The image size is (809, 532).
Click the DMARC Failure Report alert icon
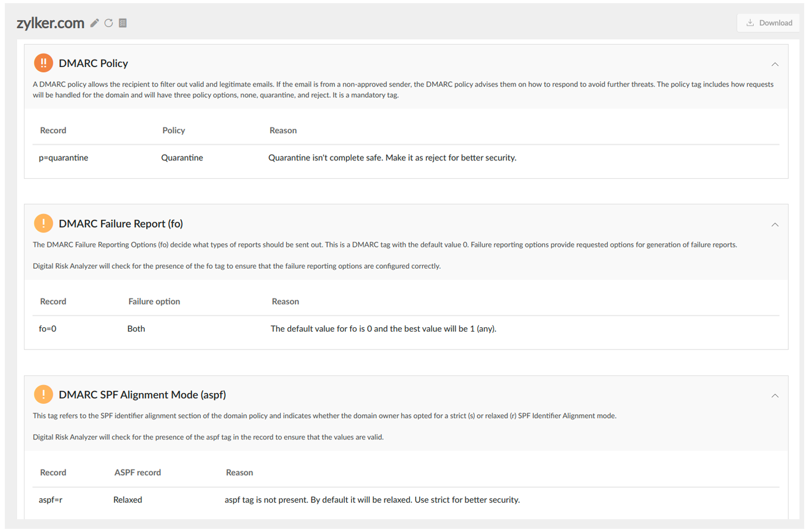pyautogui.click(x=44, y=223)
